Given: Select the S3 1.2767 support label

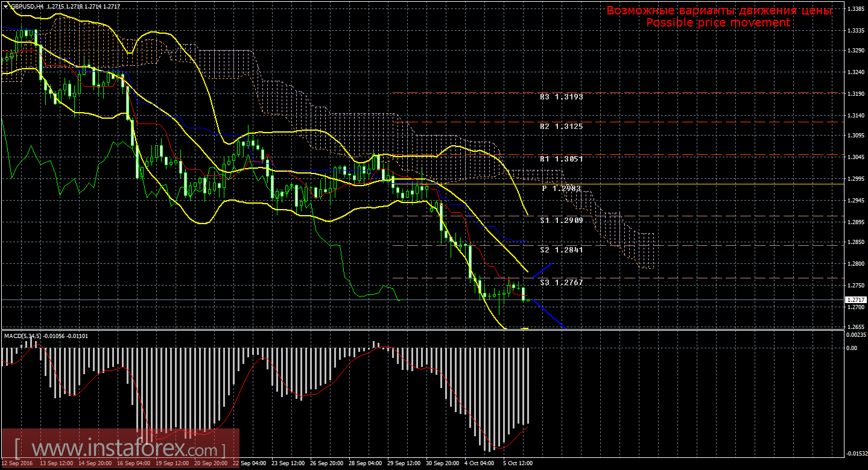Looking at the screenshot, I should pos(561,282).
